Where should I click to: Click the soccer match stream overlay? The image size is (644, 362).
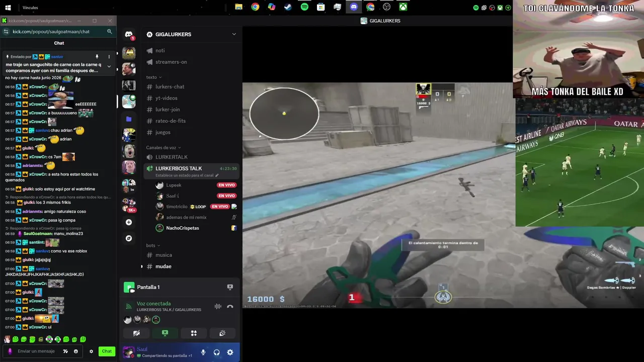[580, 162]
